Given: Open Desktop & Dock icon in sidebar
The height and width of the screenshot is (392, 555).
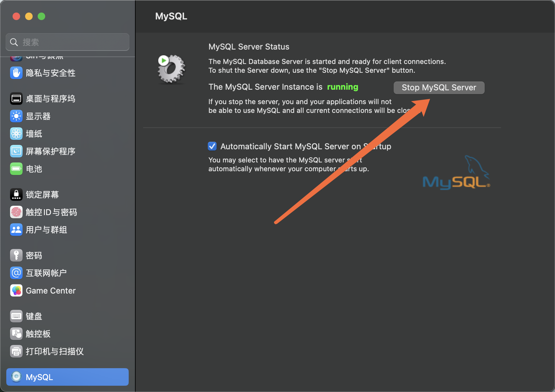Looking at the screenshot, I should tap(16, 99).
